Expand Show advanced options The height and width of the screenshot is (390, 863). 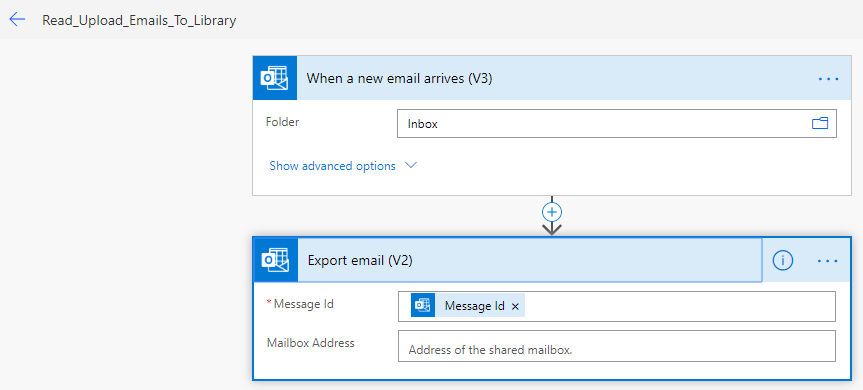tap(332, 166)
